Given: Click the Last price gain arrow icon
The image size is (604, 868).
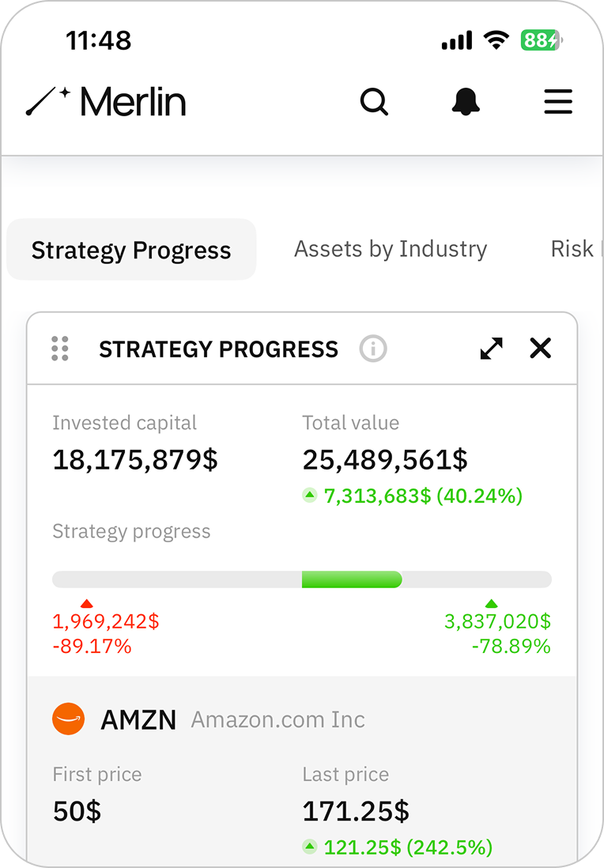Looking at the screenshot, I should tap(310, 847).
